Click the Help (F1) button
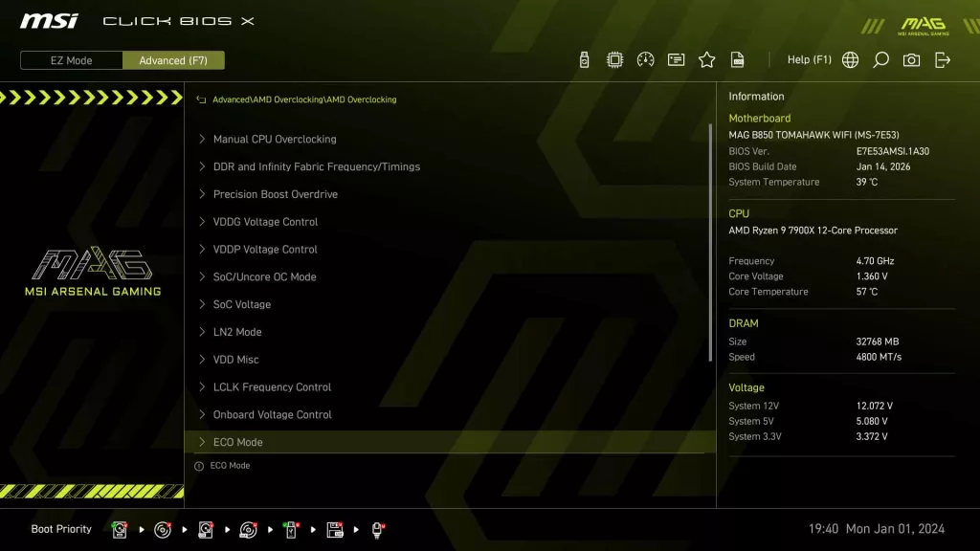Image resolution: width=980 pixels, height=551 pixels. 809,59
